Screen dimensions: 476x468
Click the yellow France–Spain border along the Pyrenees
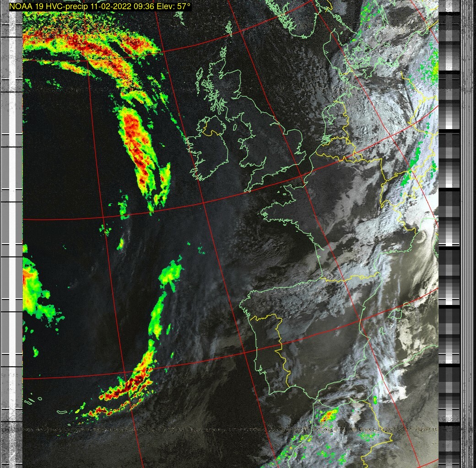point(348,277)
